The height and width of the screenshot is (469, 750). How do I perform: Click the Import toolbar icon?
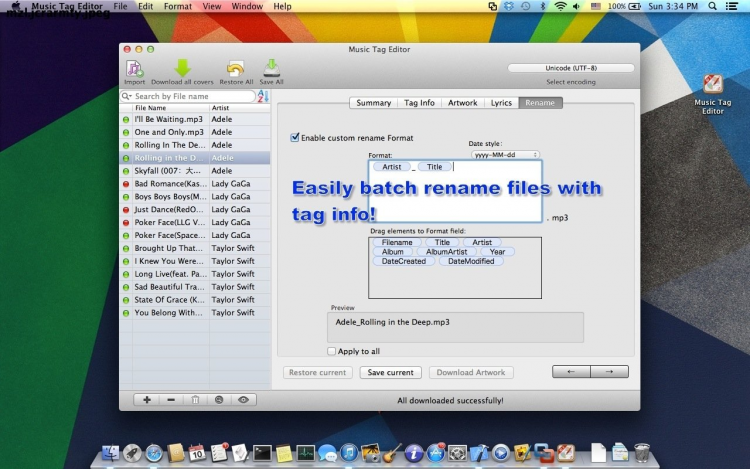(134, 69)
